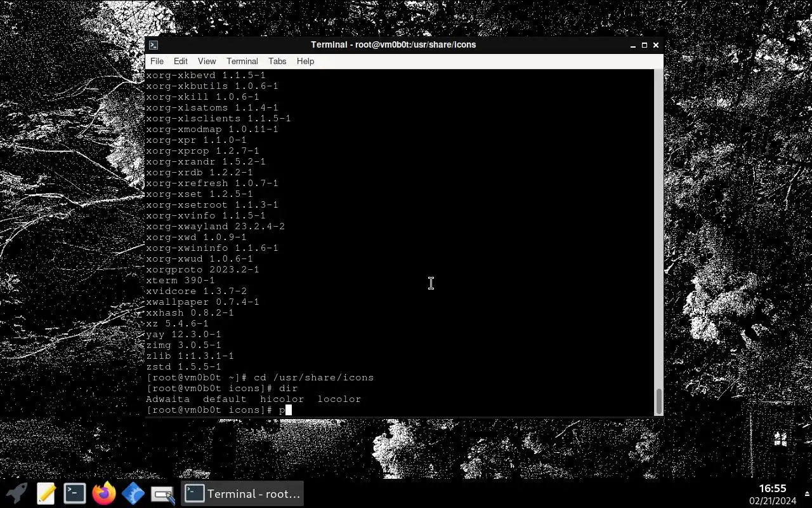Click the line 'zimg 3.0.5-1'
This screenshot has height=508, width=812.
tap(183, 345)
